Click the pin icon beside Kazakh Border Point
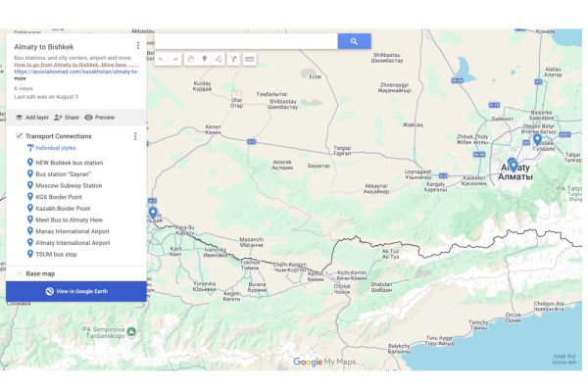Image resolution: width=588 pixels, height=392 pixels. [30, 208]
